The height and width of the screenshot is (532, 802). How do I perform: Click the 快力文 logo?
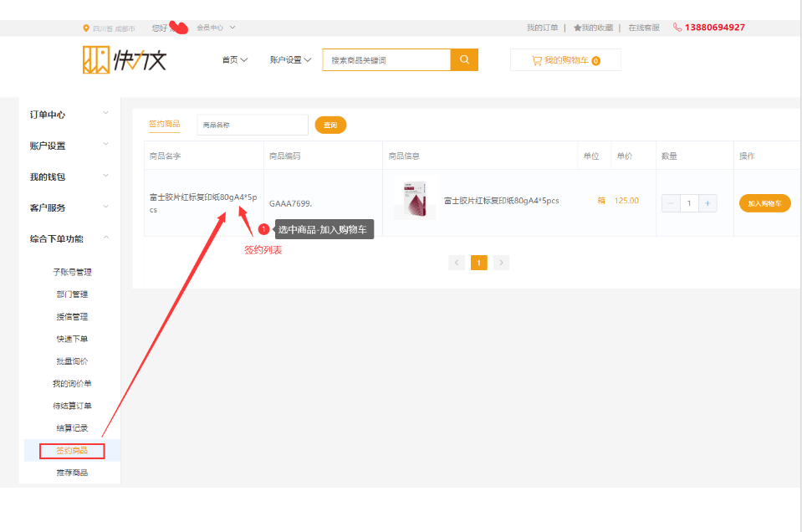tap(125, 59)
